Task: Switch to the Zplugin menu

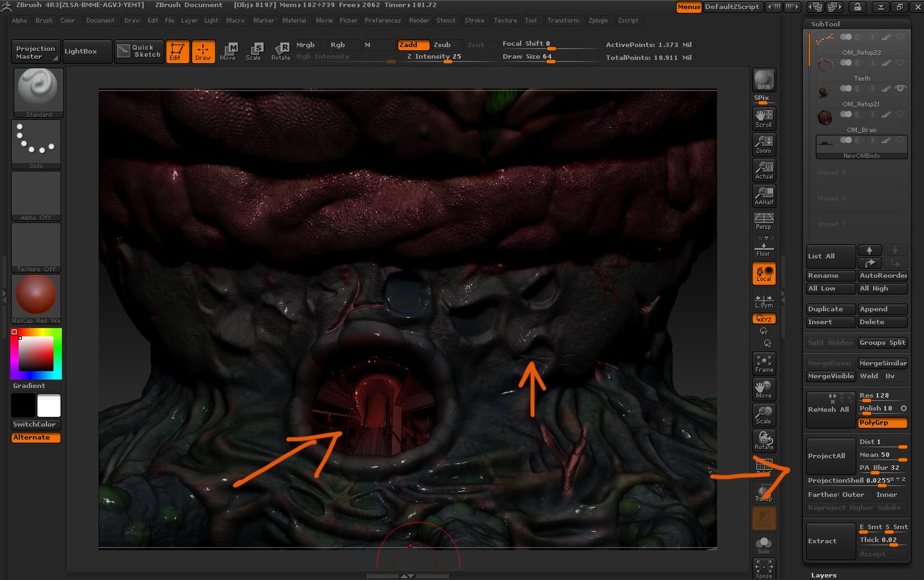Action: tap(598, 21)
